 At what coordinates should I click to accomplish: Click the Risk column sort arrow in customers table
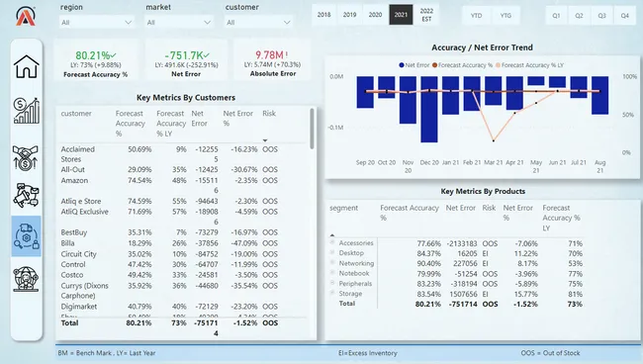265,140
